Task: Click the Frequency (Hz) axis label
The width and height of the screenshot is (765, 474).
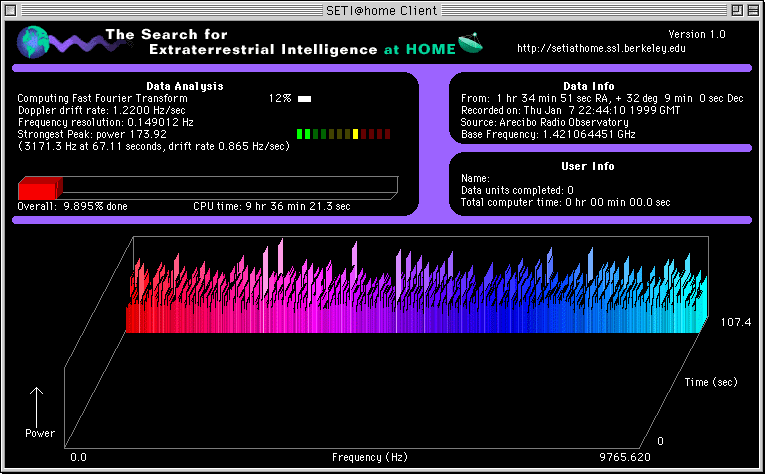Action: 370,457
